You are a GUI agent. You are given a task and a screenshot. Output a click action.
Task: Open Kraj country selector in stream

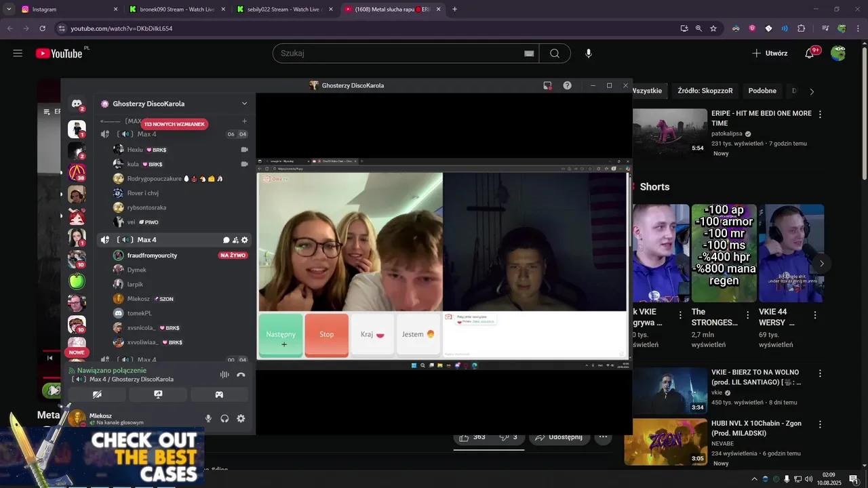[x=373, y=335]
